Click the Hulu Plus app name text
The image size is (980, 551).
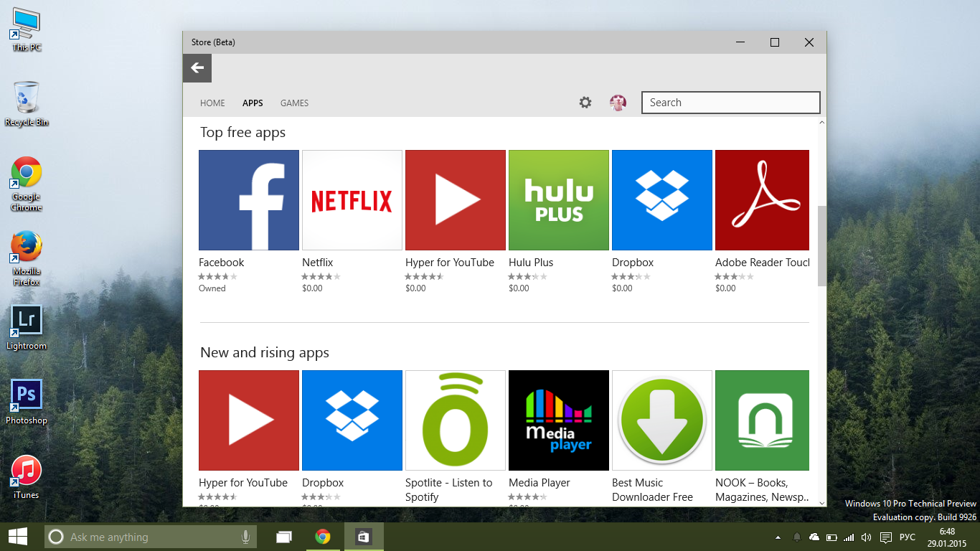pos(531,263)
